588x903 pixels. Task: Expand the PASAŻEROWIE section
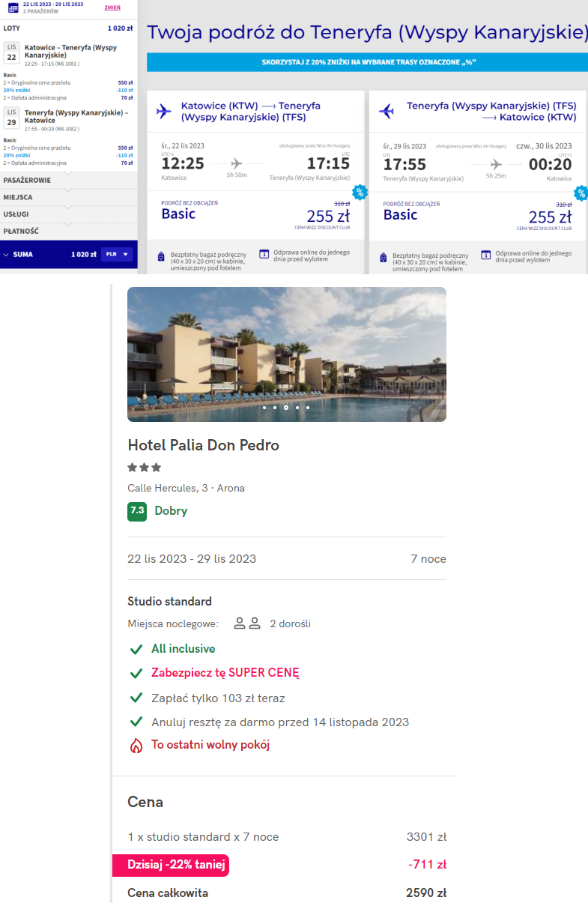[x=69, y=181]
